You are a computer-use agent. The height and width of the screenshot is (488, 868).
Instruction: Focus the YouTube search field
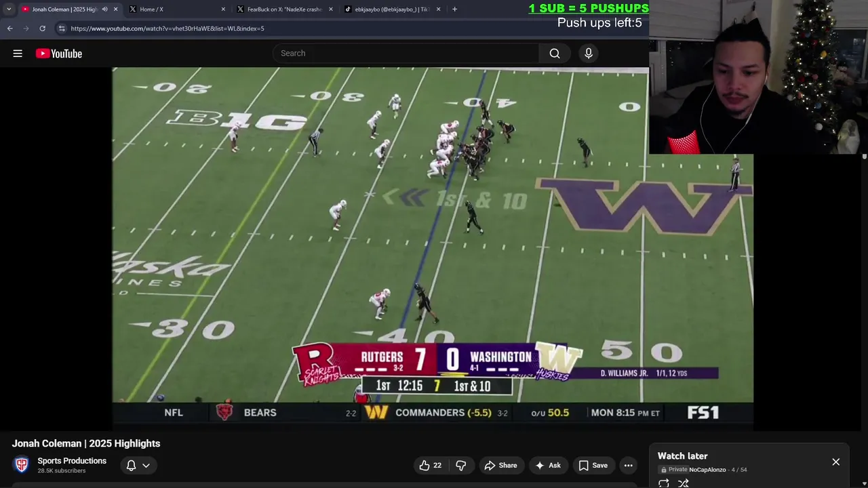406,54
